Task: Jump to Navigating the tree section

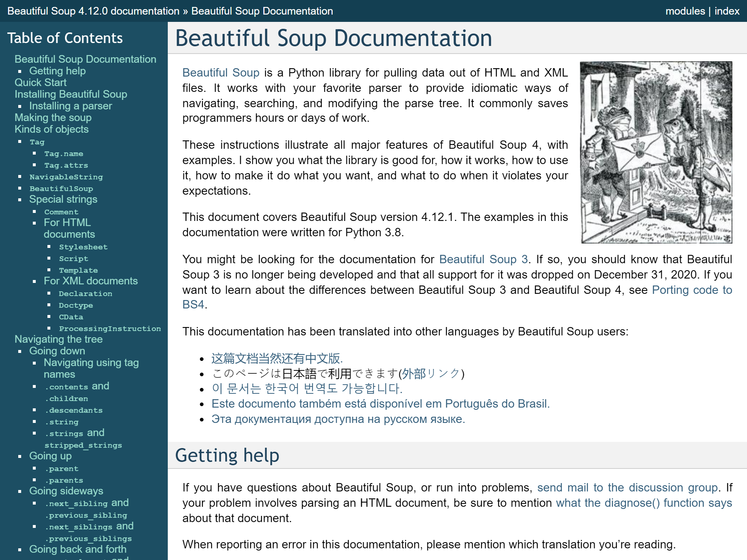Action: coord(58,339)
